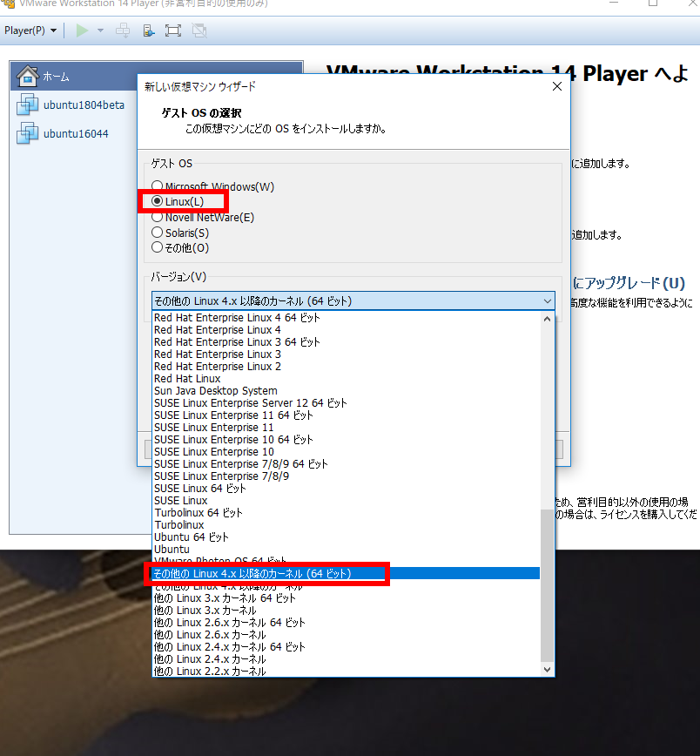Choose SUSE Linux 64 ビット
700x756 pixels.
click(347, 489)
